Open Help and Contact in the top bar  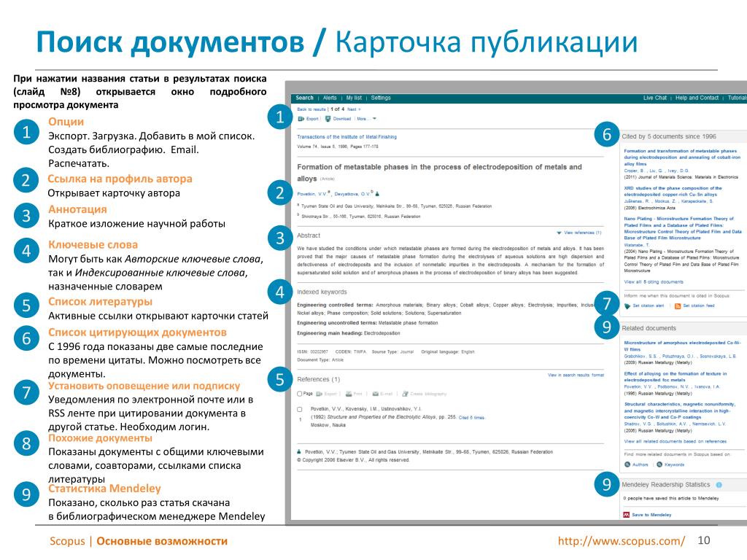(697, 98)
